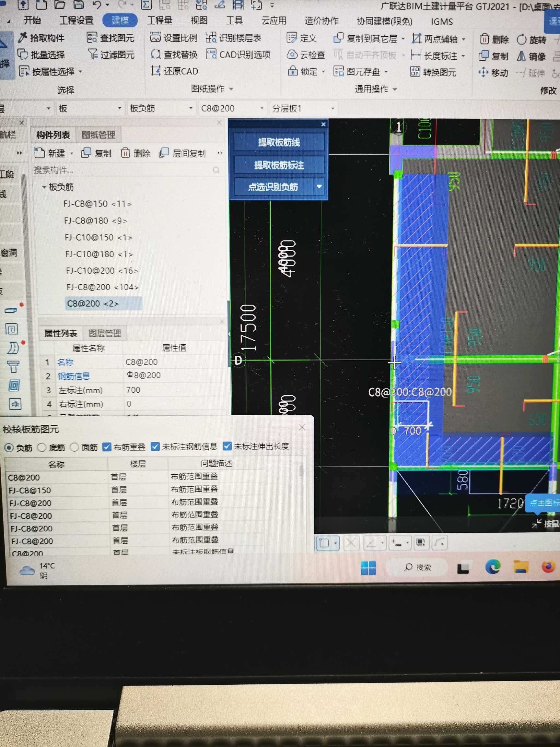560x747 pixels.
Task: Click the 提取板筋标注 button
Action: (x=279, y=165)
